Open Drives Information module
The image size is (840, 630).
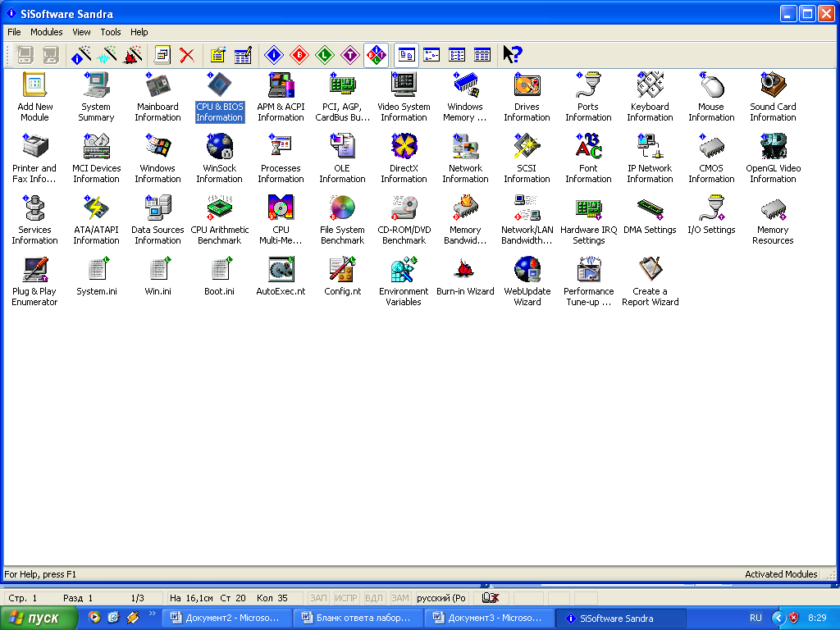[x=527, y=98]
